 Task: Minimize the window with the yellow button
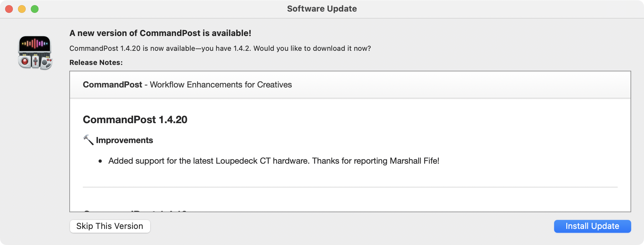pos(22,9)
